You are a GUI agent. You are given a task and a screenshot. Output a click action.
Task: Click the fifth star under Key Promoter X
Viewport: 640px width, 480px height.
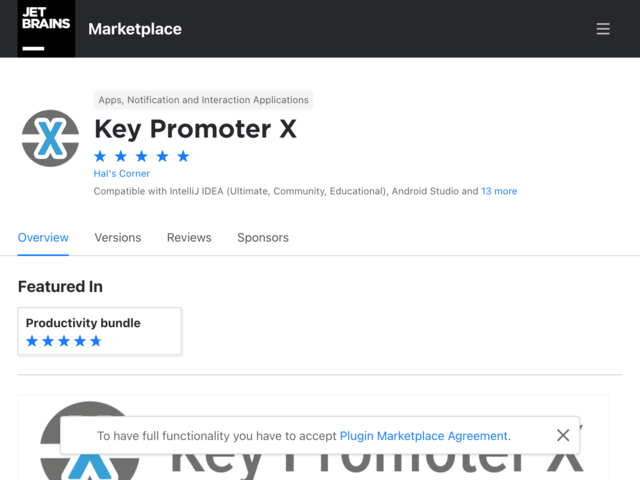point(183,156)
